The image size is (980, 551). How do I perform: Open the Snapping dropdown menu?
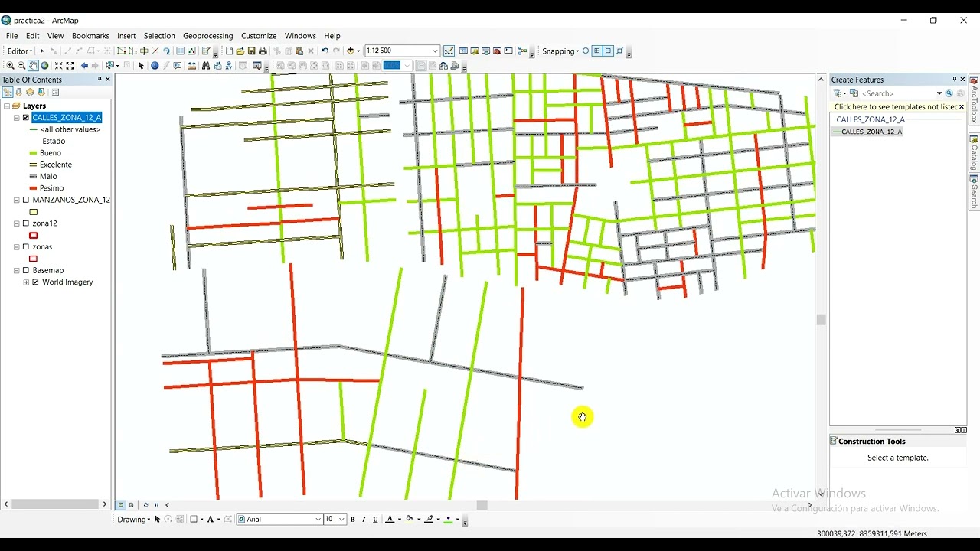pyautogui.click(x=560, y=51)
